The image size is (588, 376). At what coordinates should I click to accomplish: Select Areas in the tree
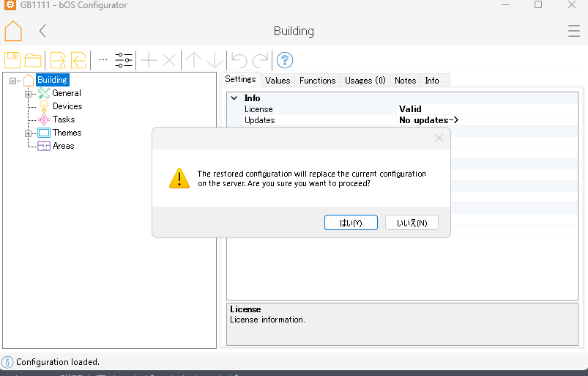pos(64,146)
